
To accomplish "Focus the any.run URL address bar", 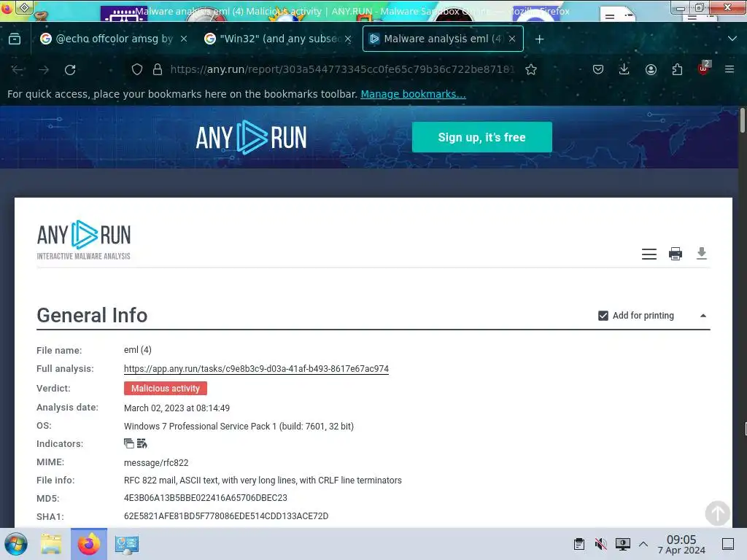I will [x=342, y=69].
